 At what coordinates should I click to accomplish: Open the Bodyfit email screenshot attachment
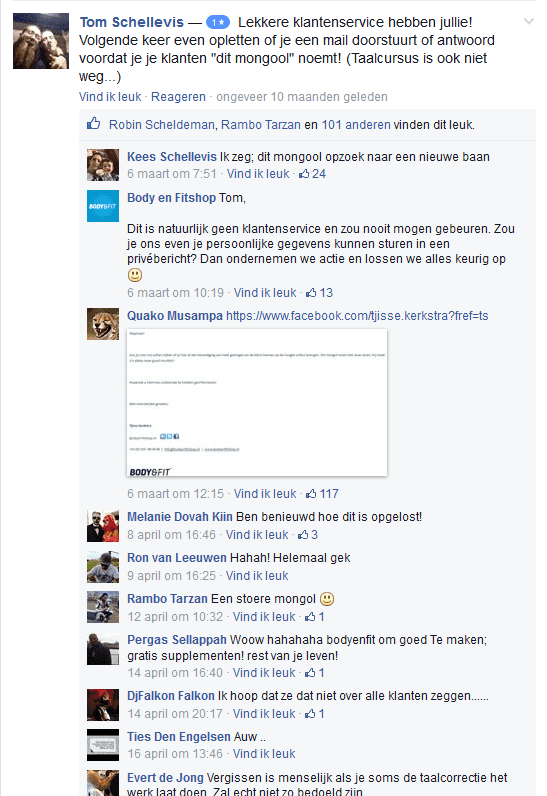tap(257, 403)
